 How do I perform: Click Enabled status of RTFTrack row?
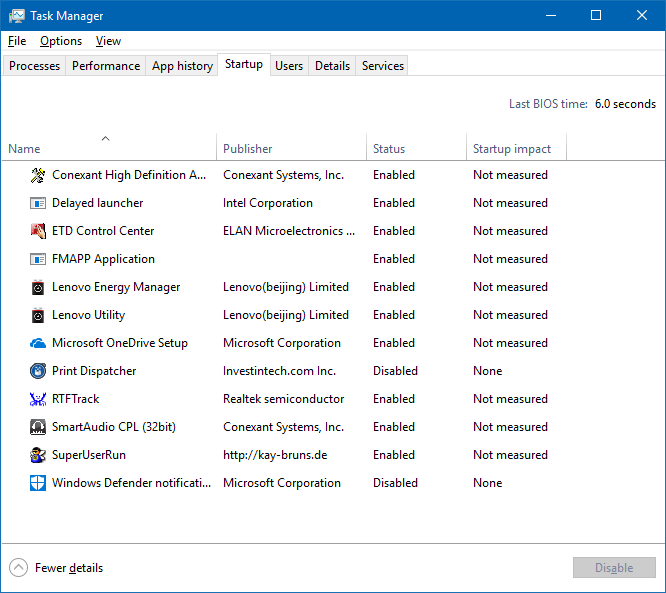(x=394, y=399)
